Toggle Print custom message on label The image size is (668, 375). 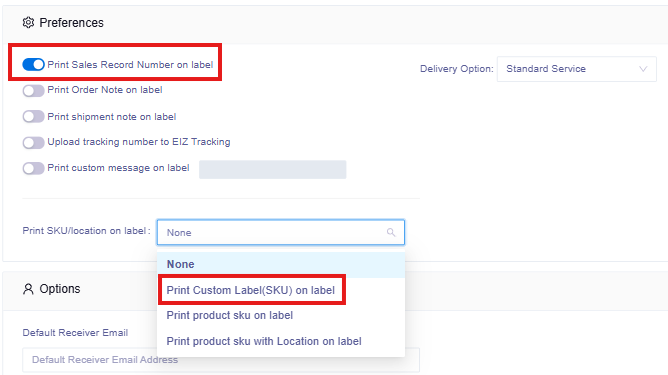click(x=33, y=168)
